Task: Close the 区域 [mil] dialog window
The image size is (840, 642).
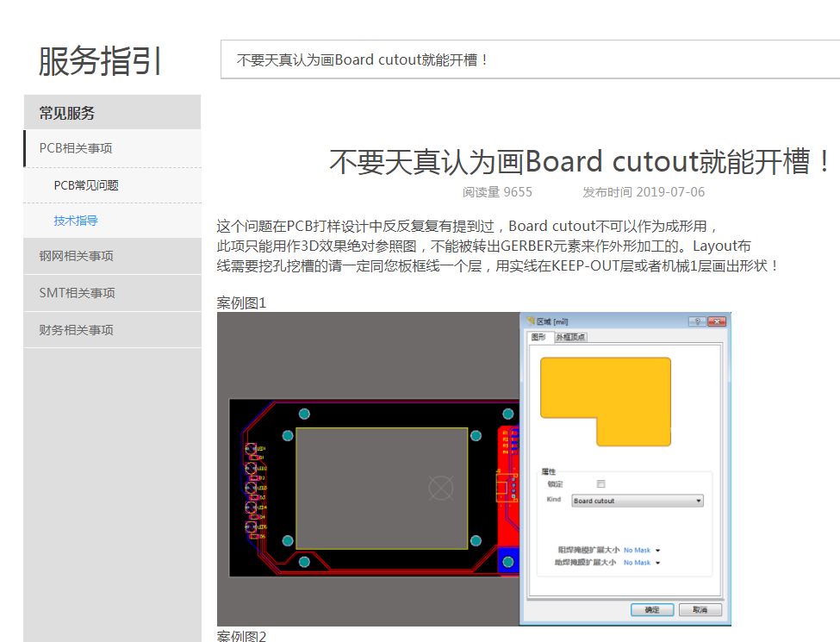Action: click(716, 321)
